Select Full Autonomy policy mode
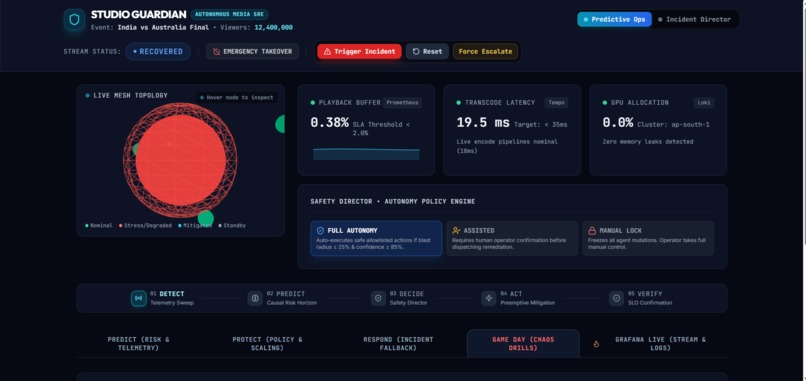Screen dimensions: 806x381 click(376, 239)
